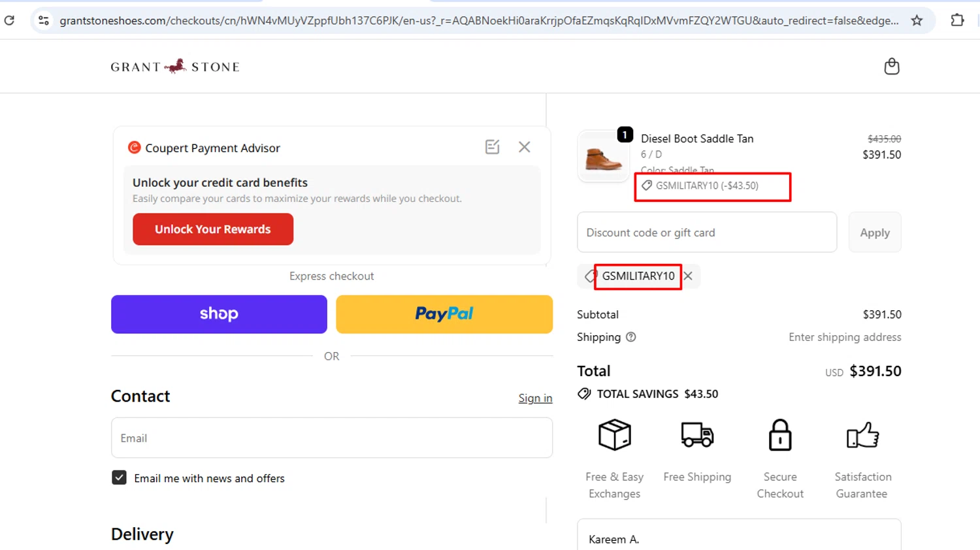
Task: Open site information icon in address bar
Action: (44, 20)
